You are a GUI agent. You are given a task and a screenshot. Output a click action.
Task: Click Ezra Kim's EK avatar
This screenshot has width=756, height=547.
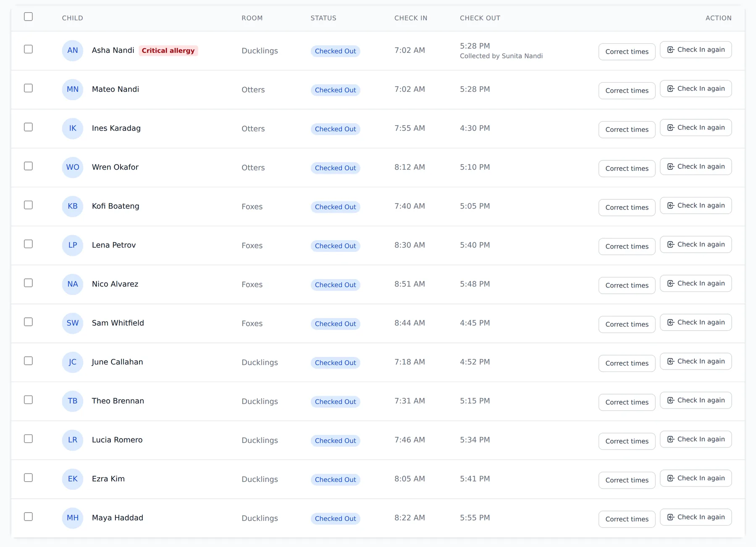pyautogui.click(x=73, y=479)
